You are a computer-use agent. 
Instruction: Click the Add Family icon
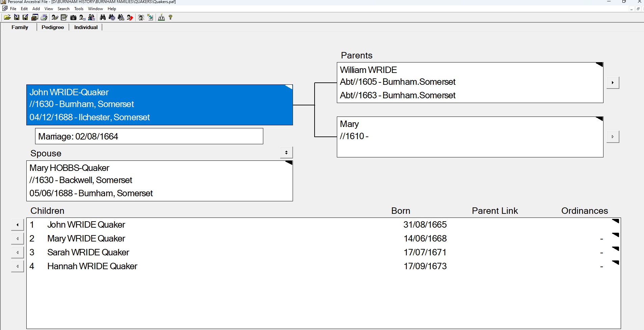[x=91, y=18]
